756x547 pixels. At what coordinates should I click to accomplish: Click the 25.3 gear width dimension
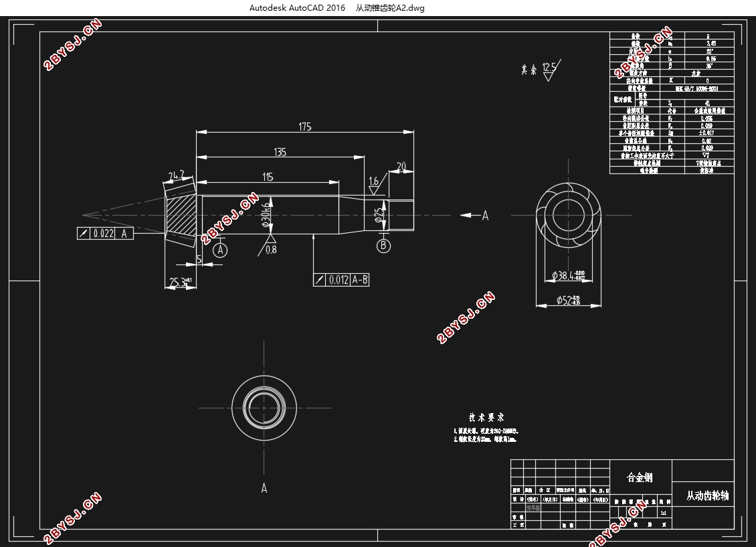point(180,282)
